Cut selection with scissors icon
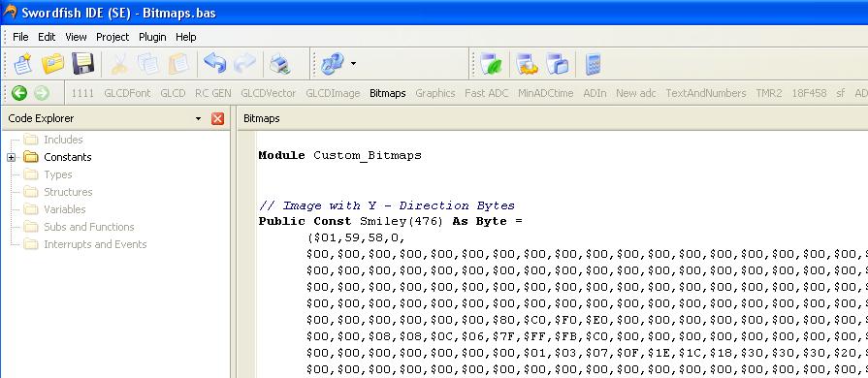 coord(119,64)
